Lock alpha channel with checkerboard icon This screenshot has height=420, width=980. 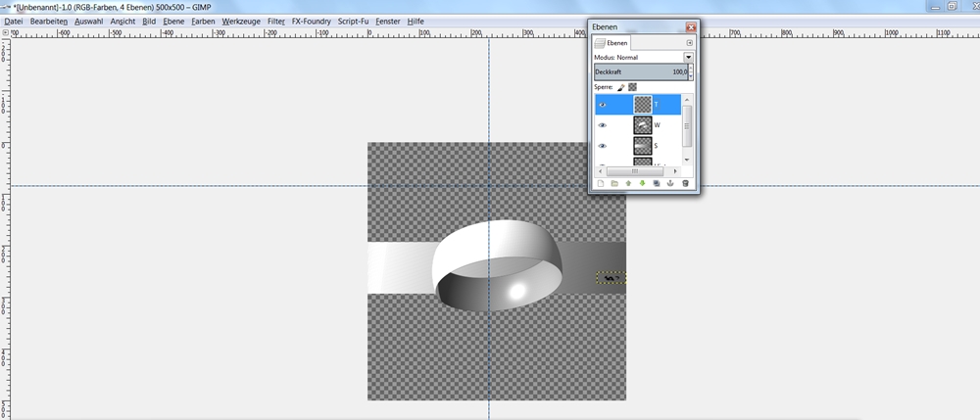click(x=632, y=87)
